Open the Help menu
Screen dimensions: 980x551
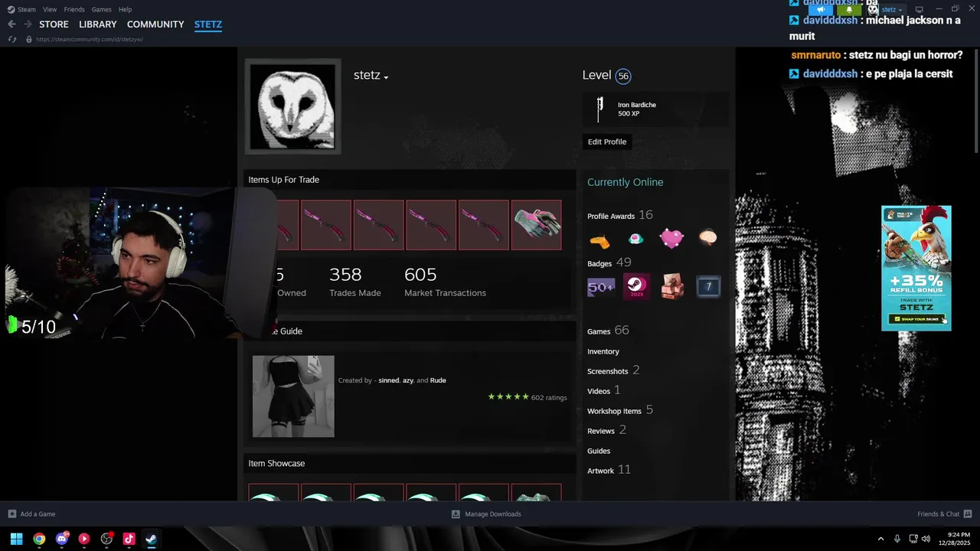click(x=126, y=9)
